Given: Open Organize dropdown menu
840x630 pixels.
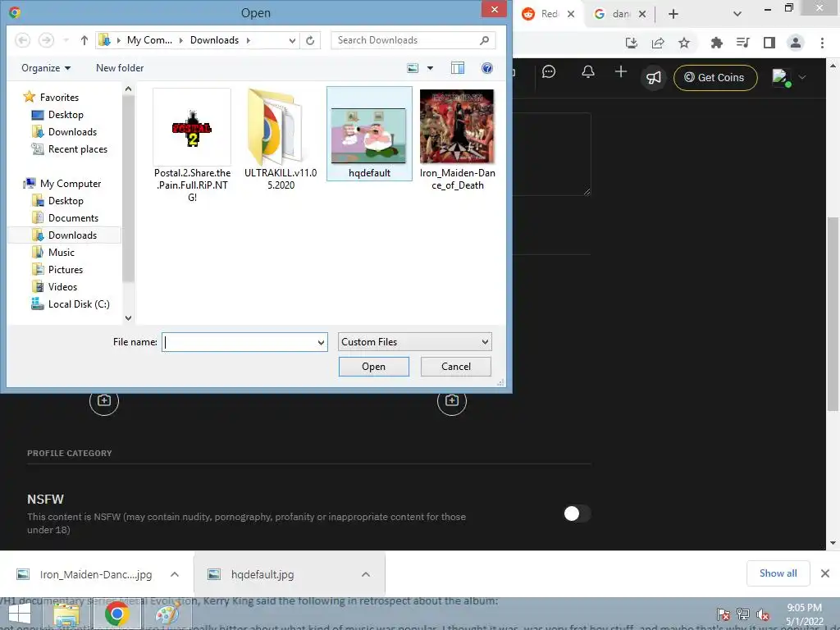Looking at the screenshot, I should [46, 68].
